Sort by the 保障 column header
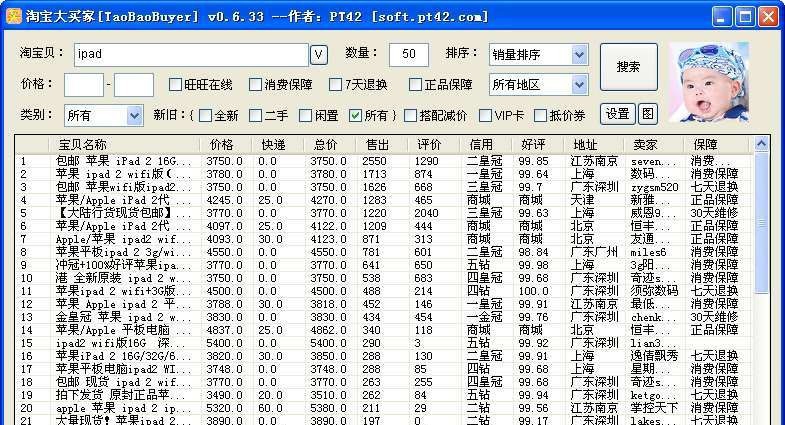The image size is (785, 425). point(716,145)
